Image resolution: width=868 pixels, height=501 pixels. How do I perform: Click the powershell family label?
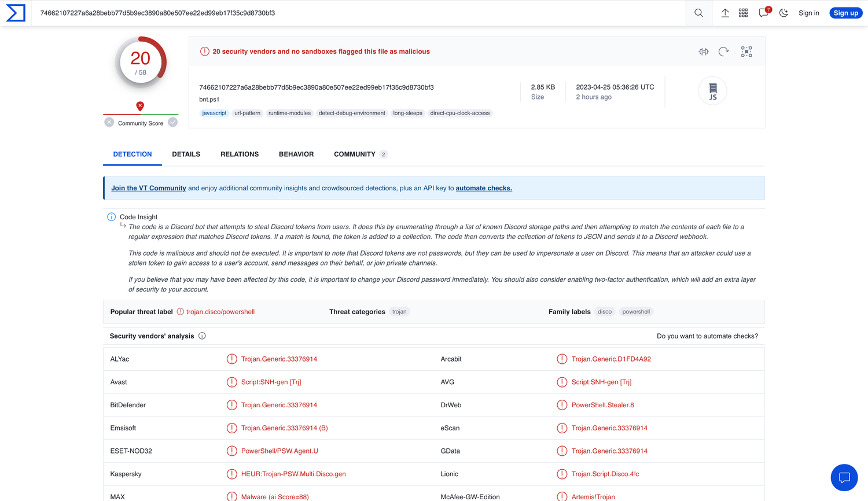coord(636,312)
